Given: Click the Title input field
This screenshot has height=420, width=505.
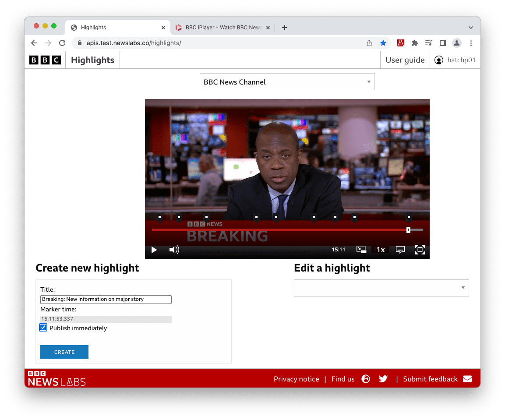Looking at the screenshot, I should click(x=106, y=299).
